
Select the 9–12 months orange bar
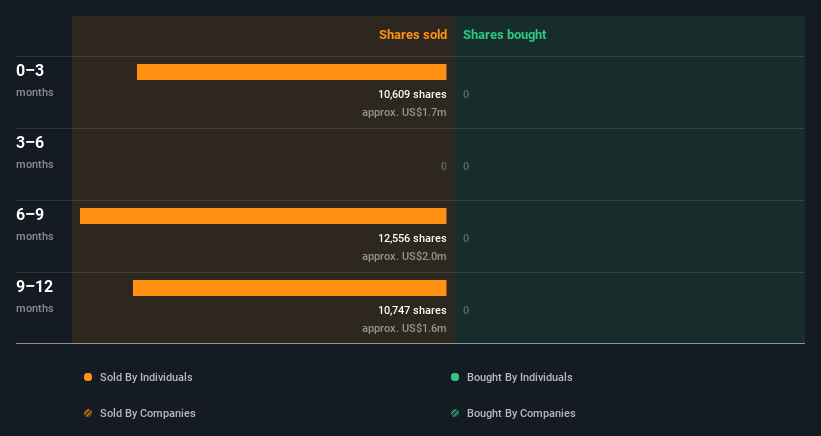[290, 288]
